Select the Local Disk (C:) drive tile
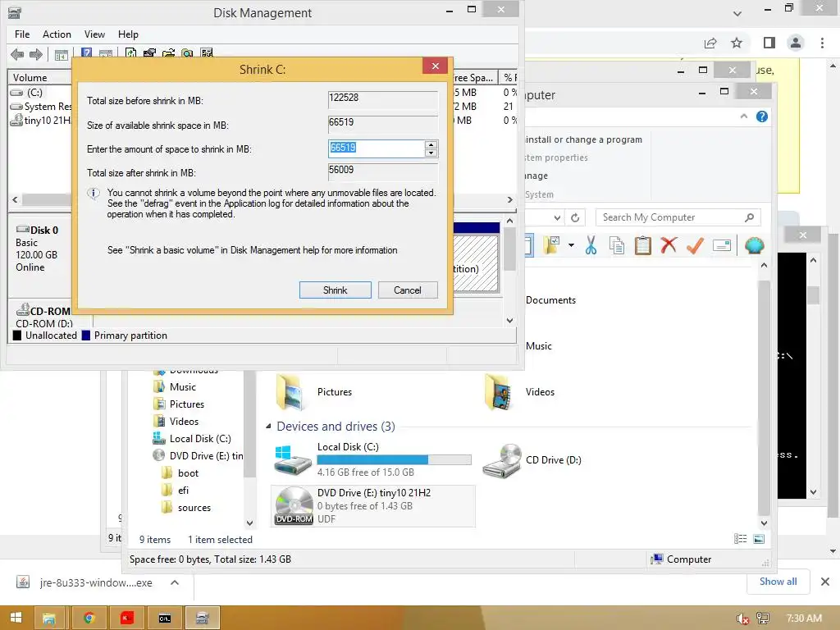 372,459
